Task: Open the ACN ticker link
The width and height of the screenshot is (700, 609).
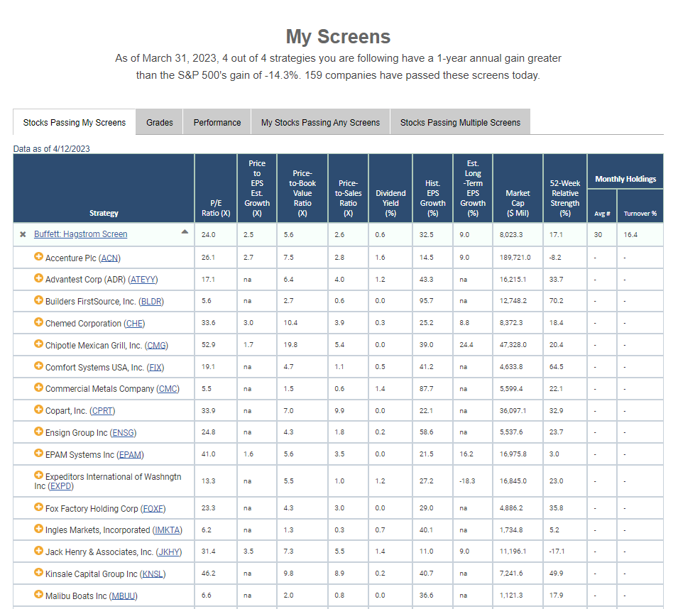Action: 110,258
